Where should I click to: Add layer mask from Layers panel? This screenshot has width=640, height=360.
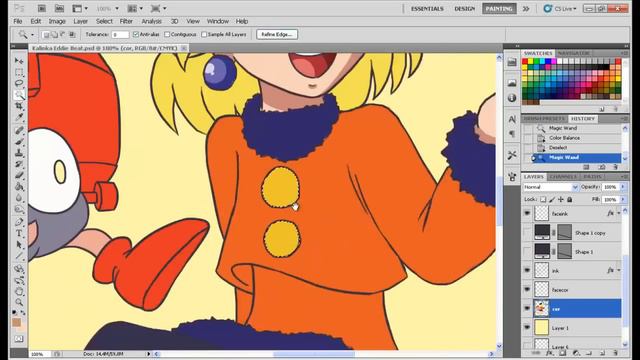pos(562,353)
